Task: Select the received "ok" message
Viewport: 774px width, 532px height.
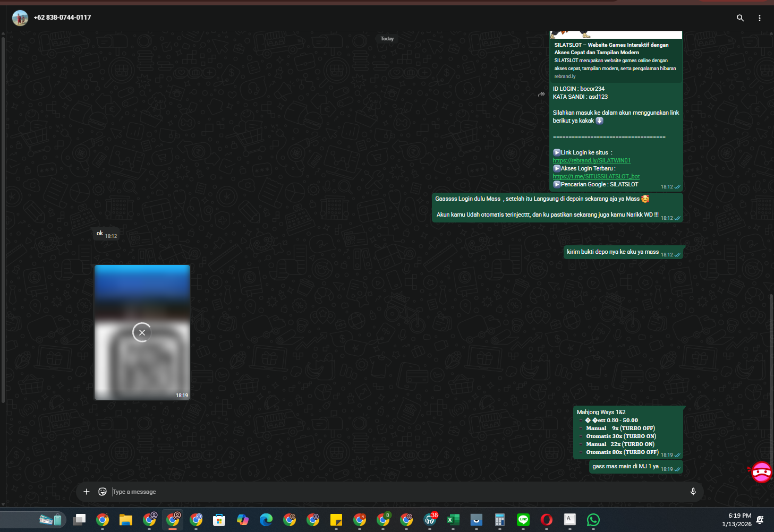Action: (106, 234)
